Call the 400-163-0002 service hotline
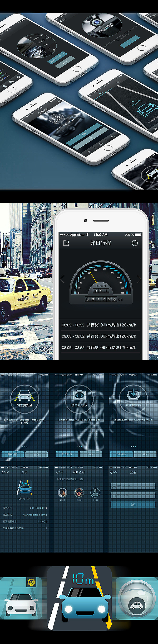 coord(37,508)
